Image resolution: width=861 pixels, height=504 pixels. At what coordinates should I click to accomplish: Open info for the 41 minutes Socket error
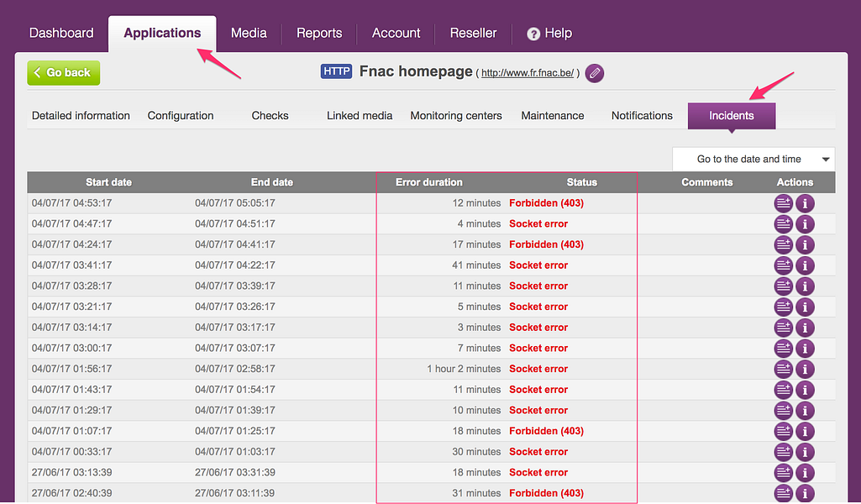tap(804, 265)
